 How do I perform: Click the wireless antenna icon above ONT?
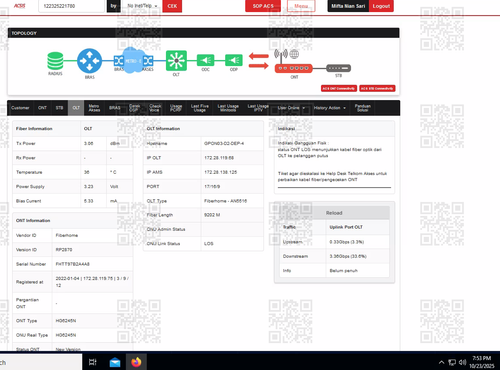click(x=281, y=55)
